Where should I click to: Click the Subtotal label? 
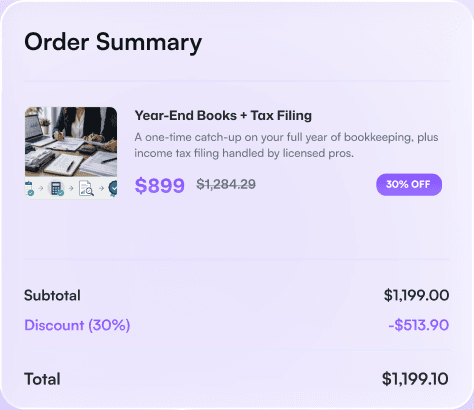tap(52, 295)
